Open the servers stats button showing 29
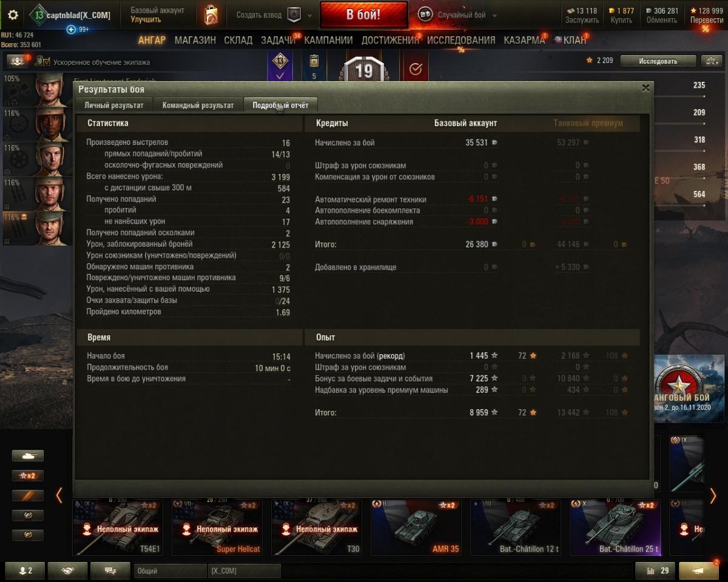 655,570
